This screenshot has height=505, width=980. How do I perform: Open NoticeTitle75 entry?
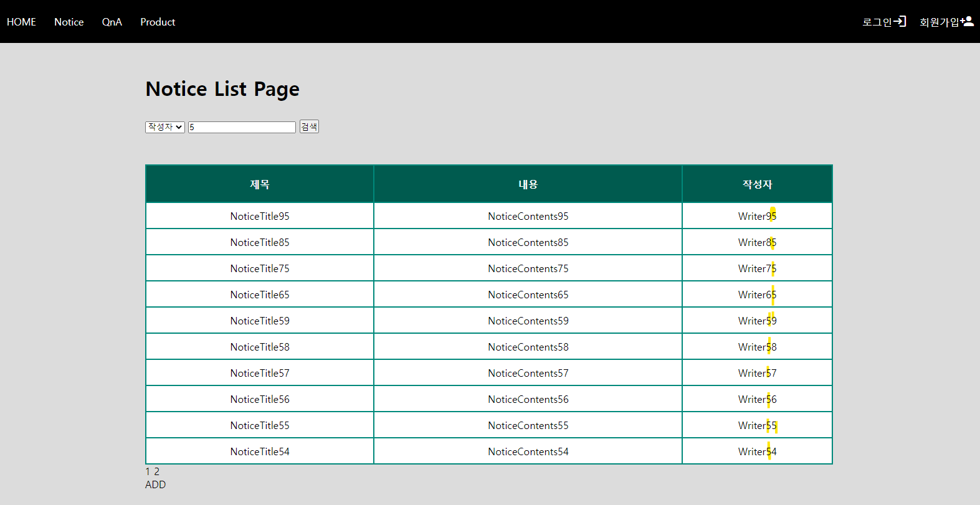pyautogui.click(x=260, y=268)
